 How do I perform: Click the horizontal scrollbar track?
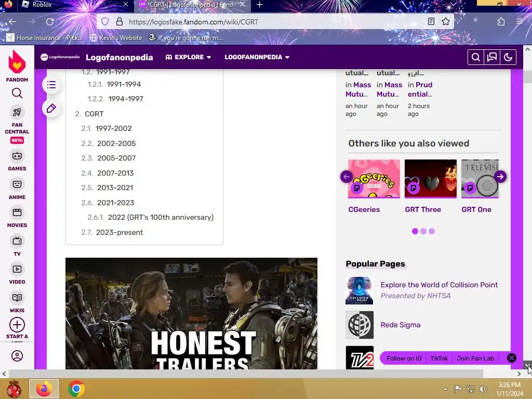(261, 374)
